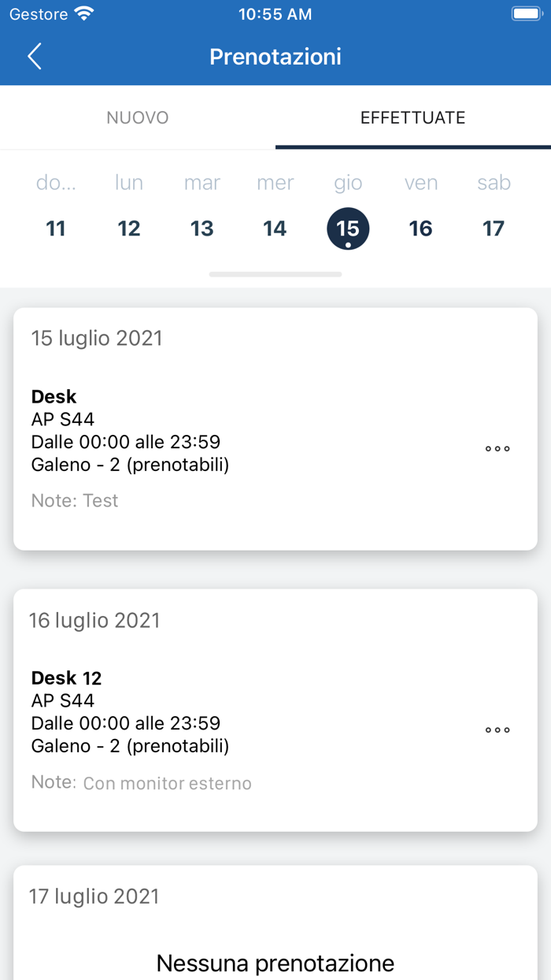This screenshot has height=980, width=551.
Task: Open options menu for Desk 12 booking
Action: pyautogui.click(x=497, y=730)
